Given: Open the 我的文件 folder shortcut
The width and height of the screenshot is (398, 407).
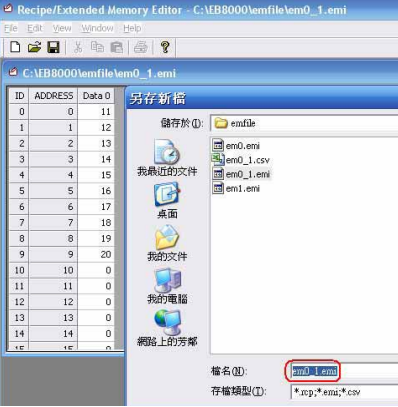Looking at the screenshot, I should tap(167, 243).
